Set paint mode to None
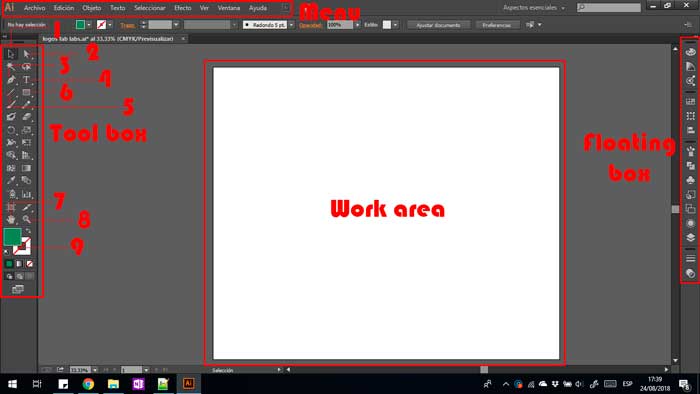 [29, 264]
